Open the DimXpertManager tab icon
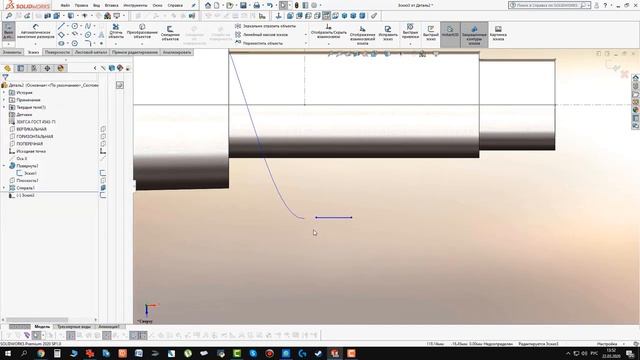 point(47,68)
